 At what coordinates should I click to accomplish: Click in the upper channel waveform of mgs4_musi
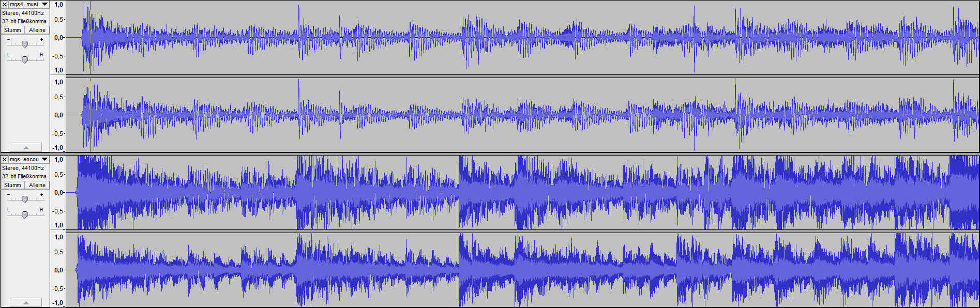click(517, 37)
